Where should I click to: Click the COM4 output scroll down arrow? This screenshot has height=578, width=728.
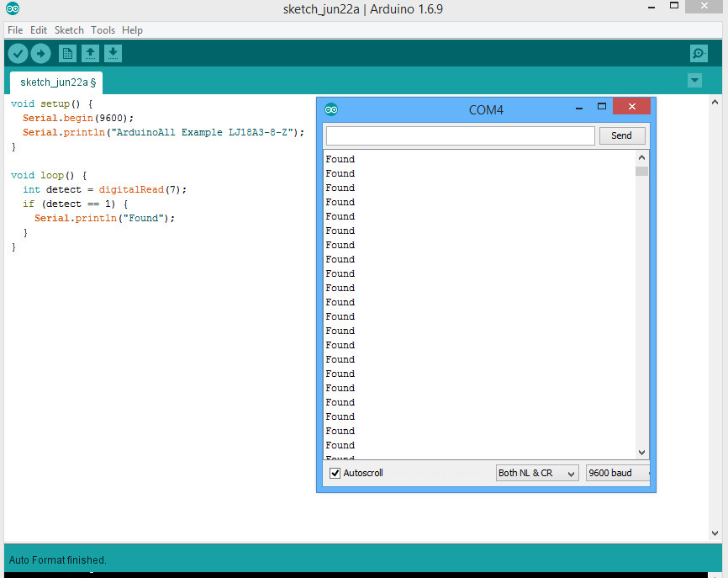click(x=641, y=452)
